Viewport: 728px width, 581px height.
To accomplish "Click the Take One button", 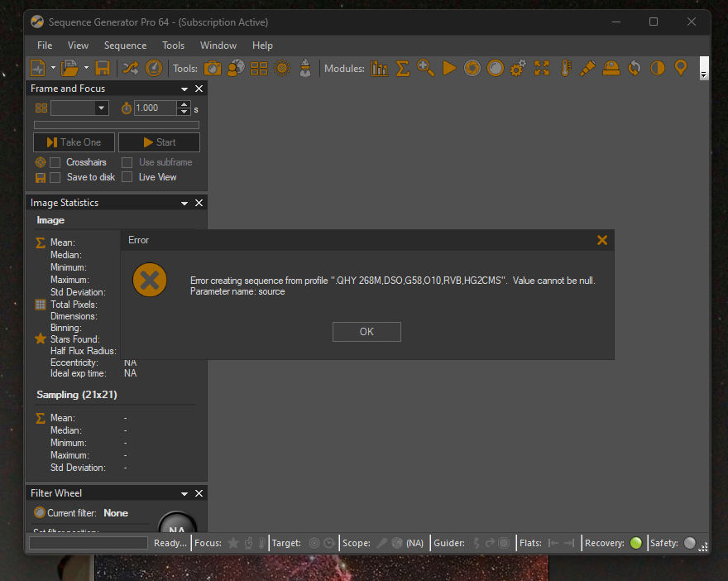I will 74,142.
